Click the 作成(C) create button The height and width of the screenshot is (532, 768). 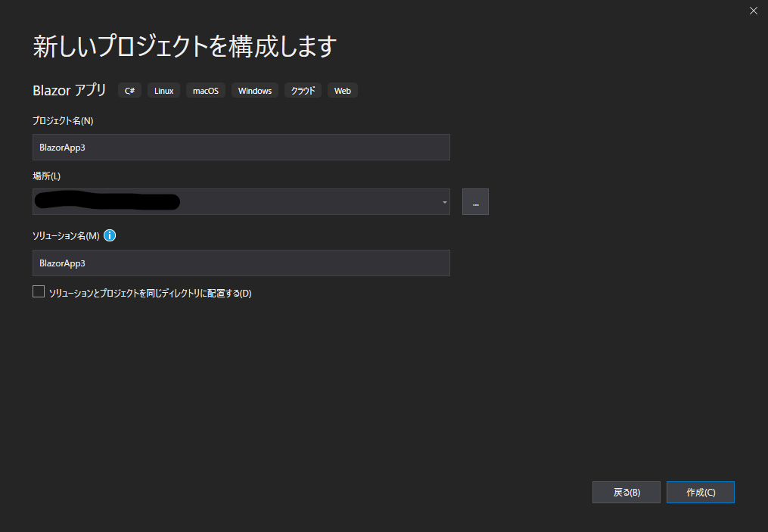click(x=701, y=493)
